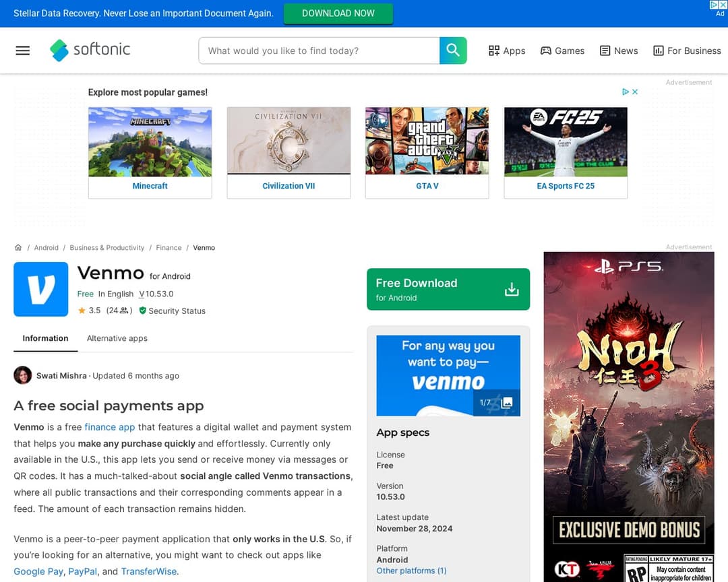Image resolution: width=728 pixels, height=582 pixels.
Task: Click the Latest update November 28, 2024 text
Action: (x=414, y=523)
